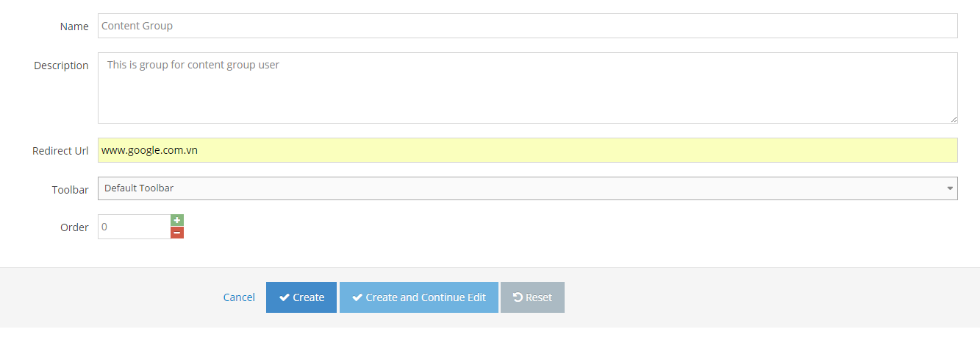Image resolution: width=980 pixels, height=343 pixels.
Task: Focus the Order number field
Action: tap(134, 227)
